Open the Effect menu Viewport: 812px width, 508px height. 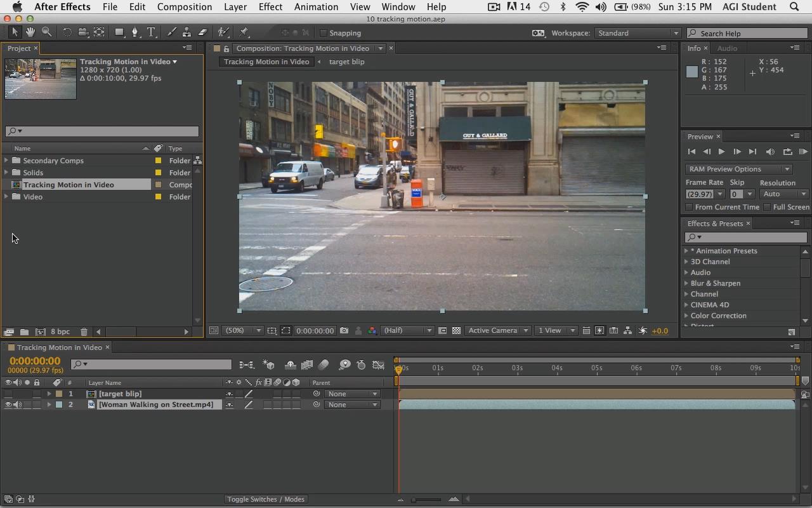[x=270, y=7]
